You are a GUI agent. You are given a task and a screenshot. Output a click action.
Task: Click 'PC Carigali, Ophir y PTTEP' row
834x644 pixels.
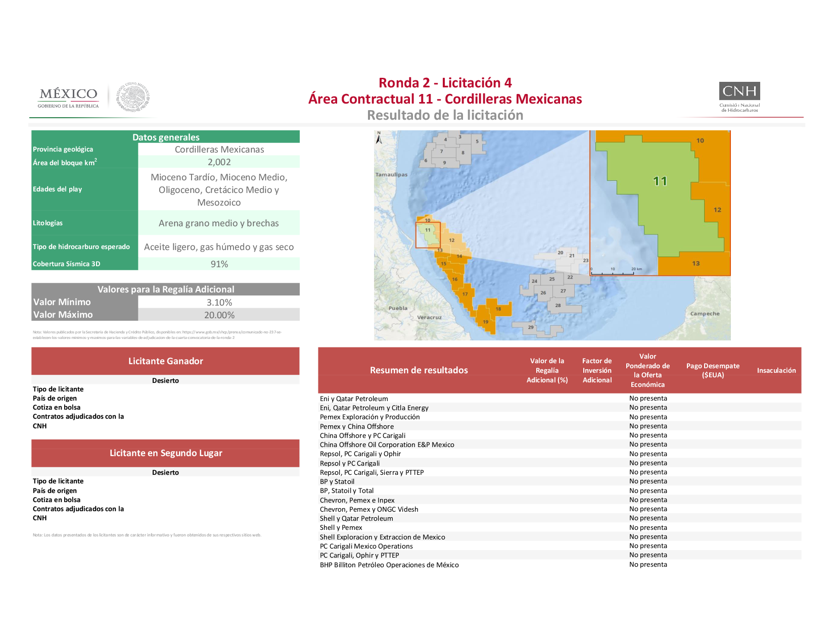(x=560, y=555)
